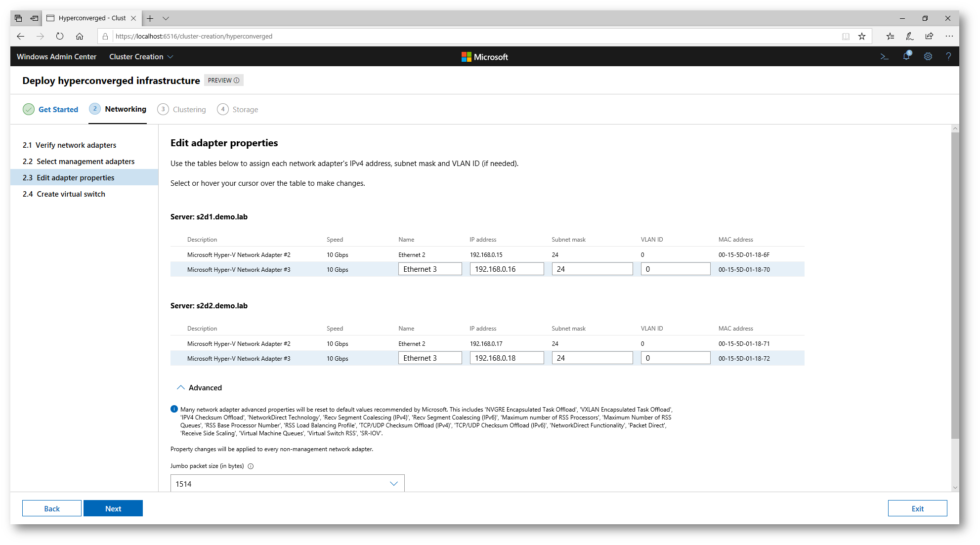Open notifications bell icon
The height and width of the screenshot is (545, 980).
[906, 56]
